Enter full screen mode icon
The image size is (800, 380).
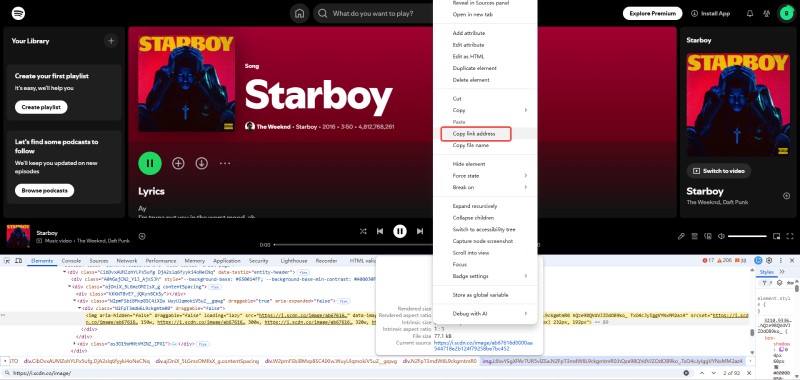790,236
